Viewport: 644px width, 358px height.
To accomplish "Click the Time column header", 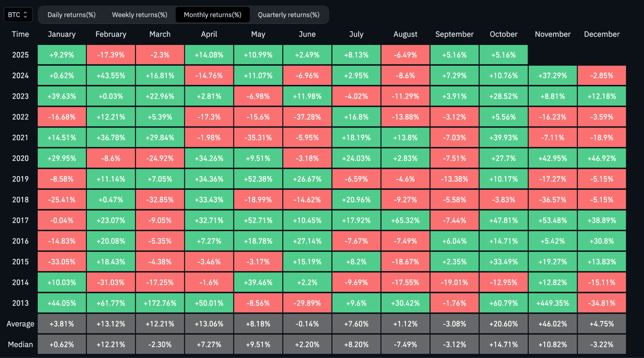I will pos(20,34).
